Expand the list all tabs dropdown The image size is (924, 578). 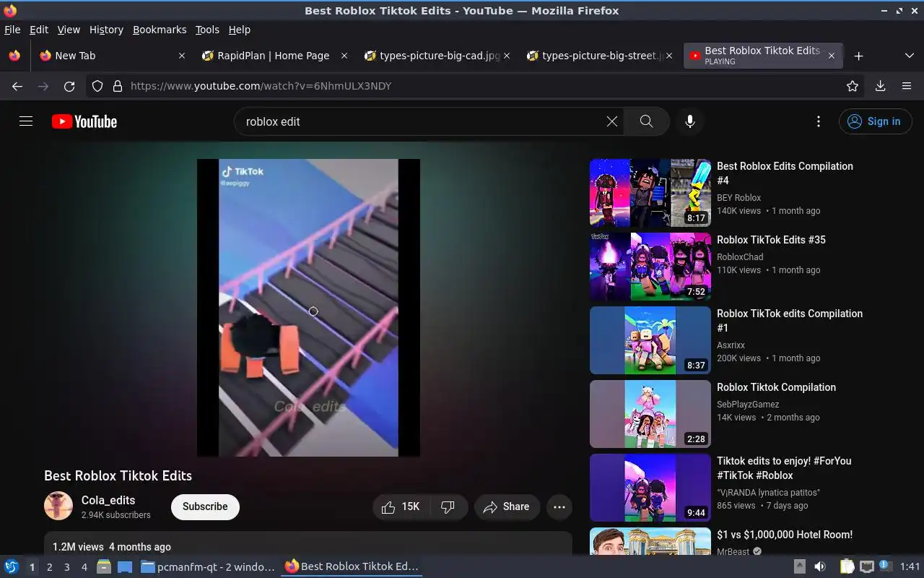click(x=909, y=56)
